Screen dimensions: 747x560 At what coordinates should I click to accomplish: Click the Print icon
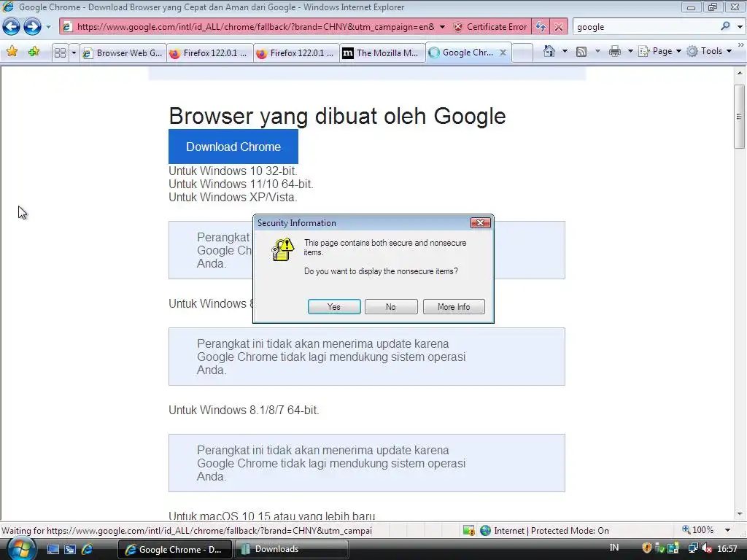tap(615, 51)
